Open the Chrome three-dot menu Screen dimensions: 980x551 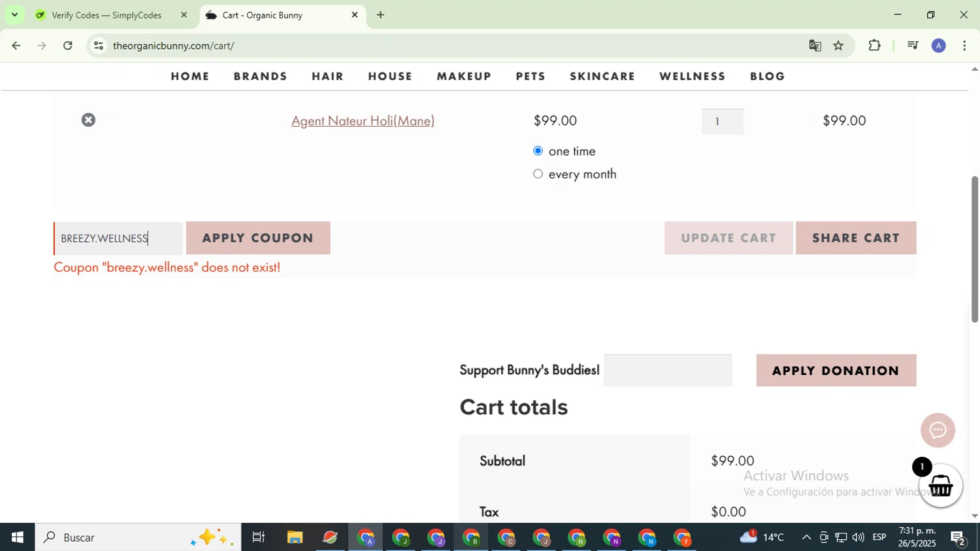pos(965,46)
